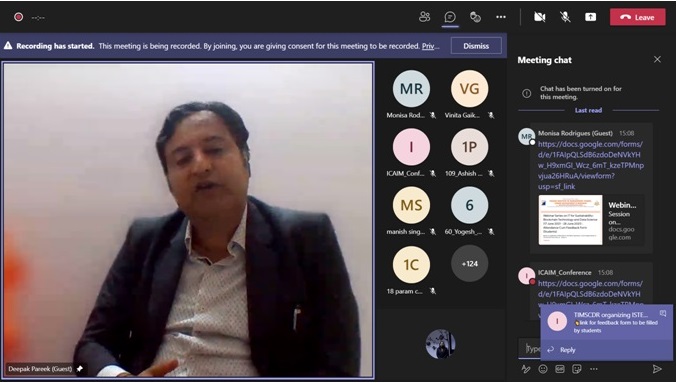
Task: Click muted mic icon beside manish sing
Action: (x=433, y=232)
